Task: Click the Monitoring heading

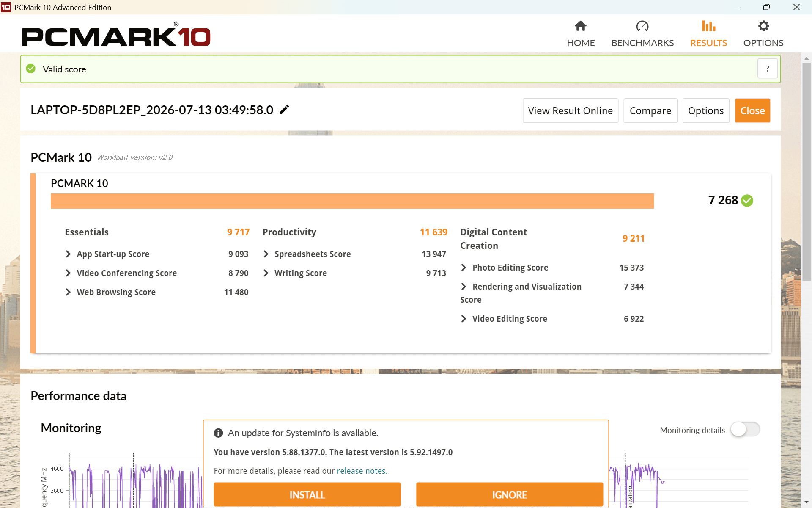Action: pos(71,428)
